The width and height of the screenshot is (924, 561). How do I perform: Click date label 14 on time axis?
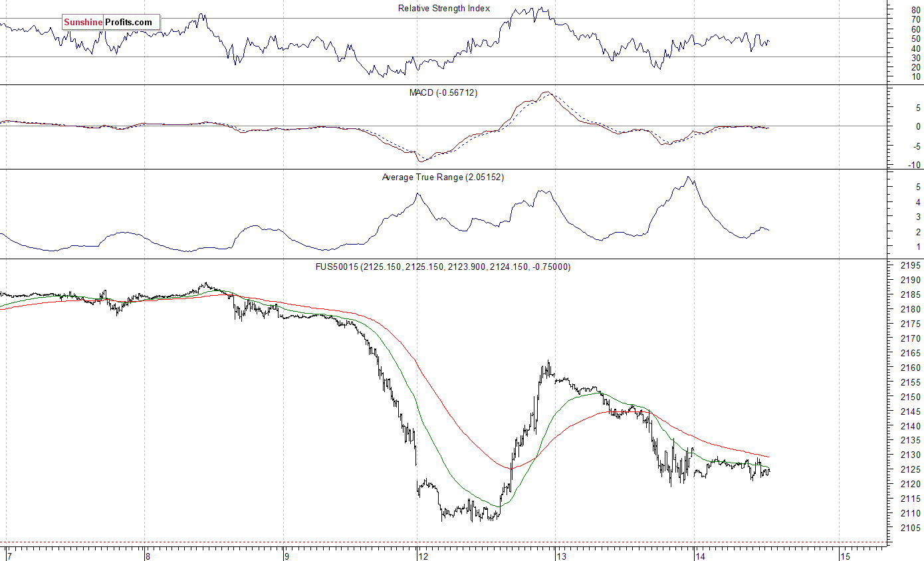(x=700, y=556)
